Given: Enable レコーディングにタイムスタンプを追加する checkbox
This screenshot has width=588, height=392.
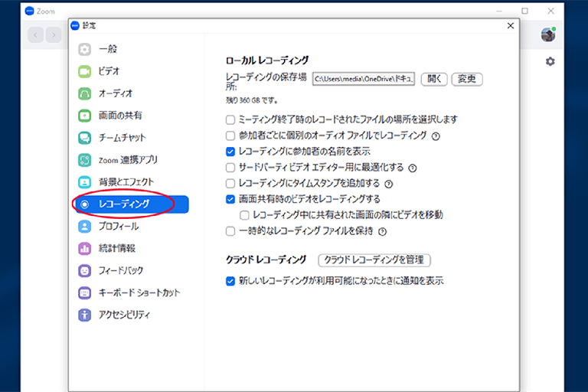Looking at the screenshot, I should coord(230,184).
